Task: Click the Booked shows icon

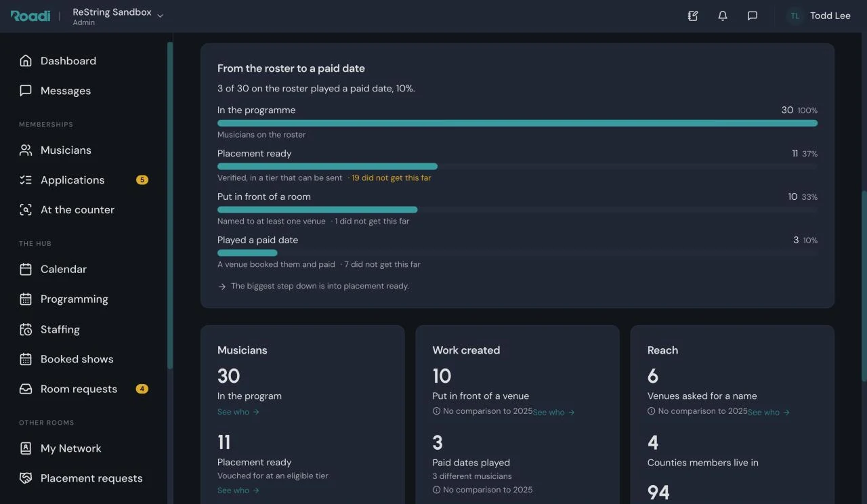Action: [26, 360]
